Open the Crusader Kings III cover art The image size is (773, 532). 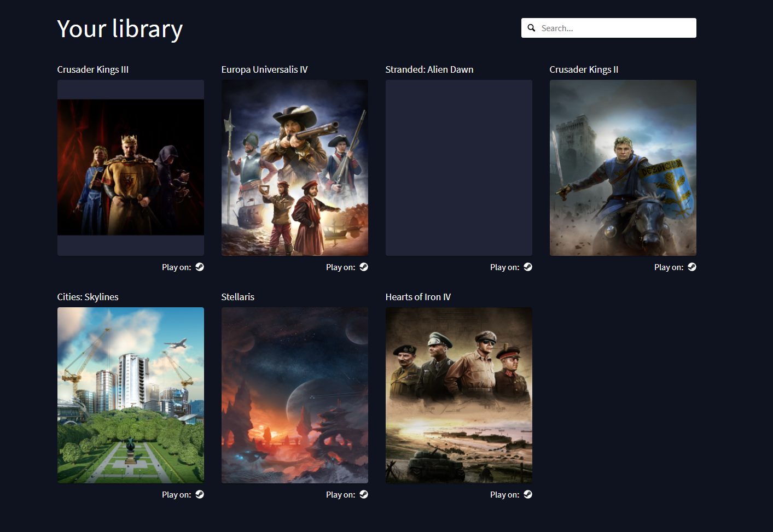tap(131, 168)
